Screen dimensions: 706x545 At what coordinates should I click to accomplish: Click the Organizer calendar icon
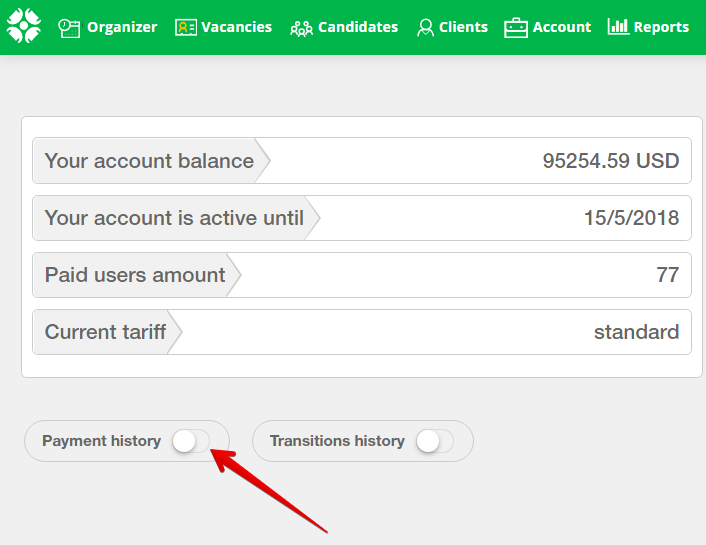[x=69, y=28]
